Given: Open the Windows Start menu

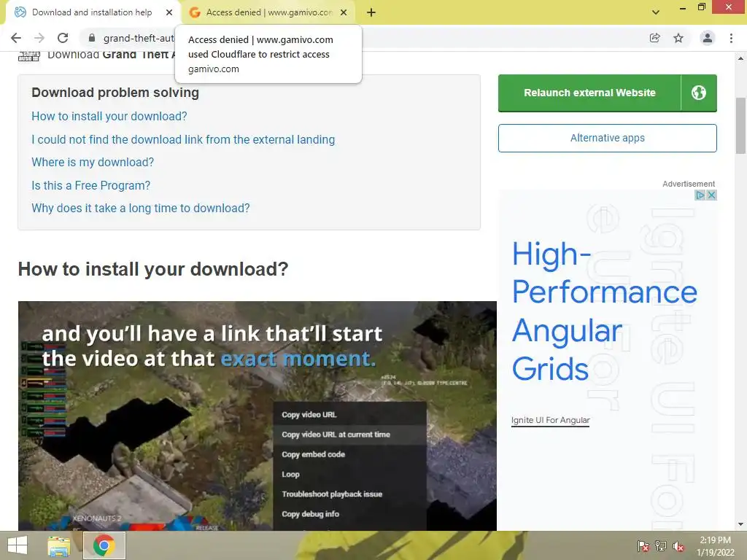Looking at the screenshot, I should [18, 545].
